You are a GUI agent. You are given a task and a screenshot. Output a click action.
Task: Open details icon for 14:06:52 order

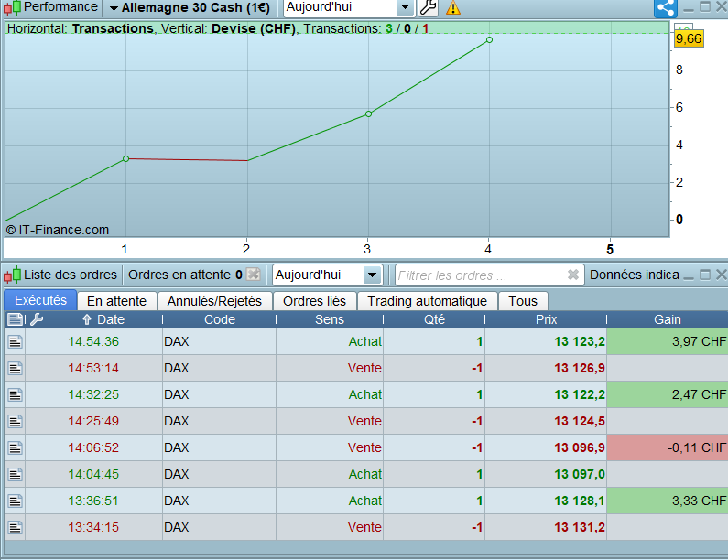point(15,447)
